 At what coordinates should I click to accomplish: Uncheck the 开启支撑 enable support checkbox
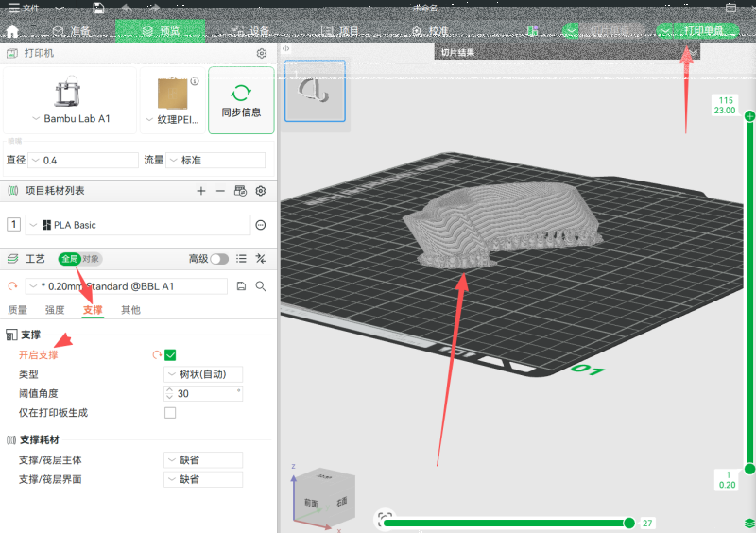click(x=170, y=355)
